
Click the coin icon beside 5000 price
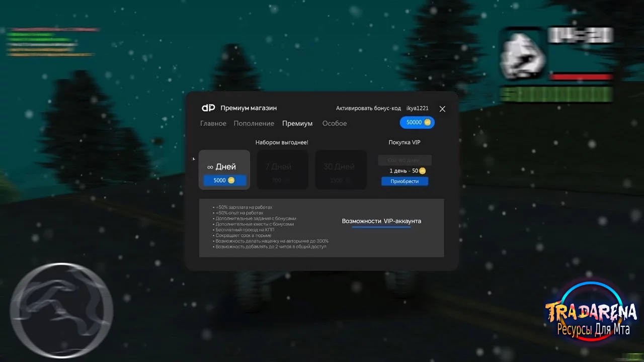click(x=231, y=180)
